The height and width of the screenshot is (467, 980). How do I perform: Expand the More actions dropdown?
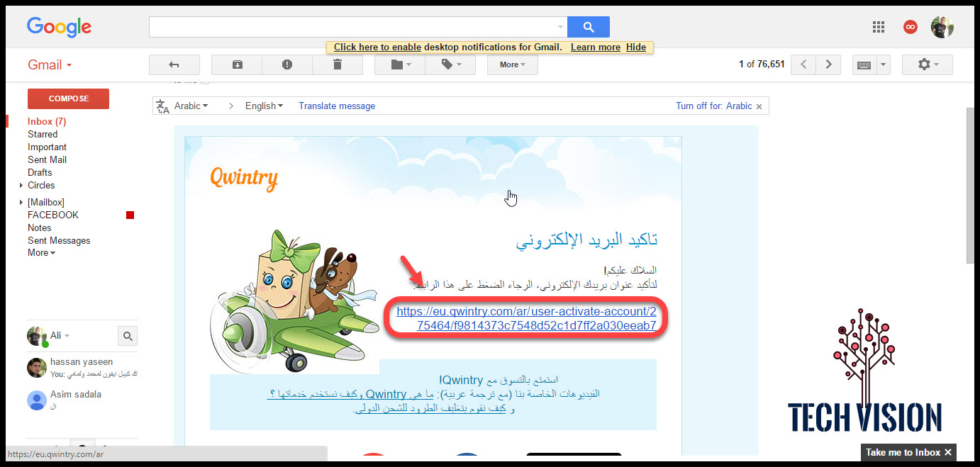(x=513, y=64)
